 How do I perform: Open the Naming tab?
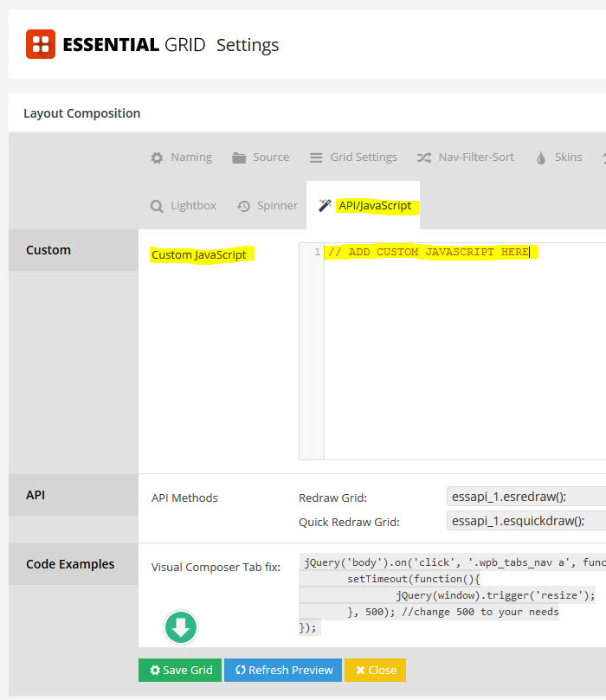tap(181, 157)
